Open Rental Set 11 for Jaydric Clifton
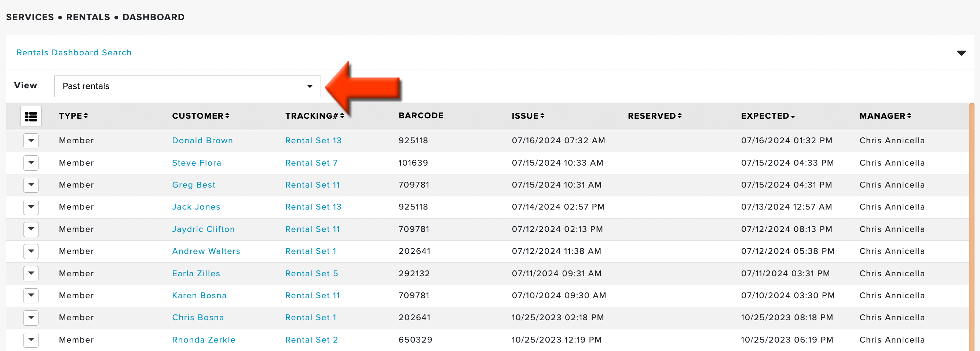Screen dimensions: 980x351 pos(312,229)
